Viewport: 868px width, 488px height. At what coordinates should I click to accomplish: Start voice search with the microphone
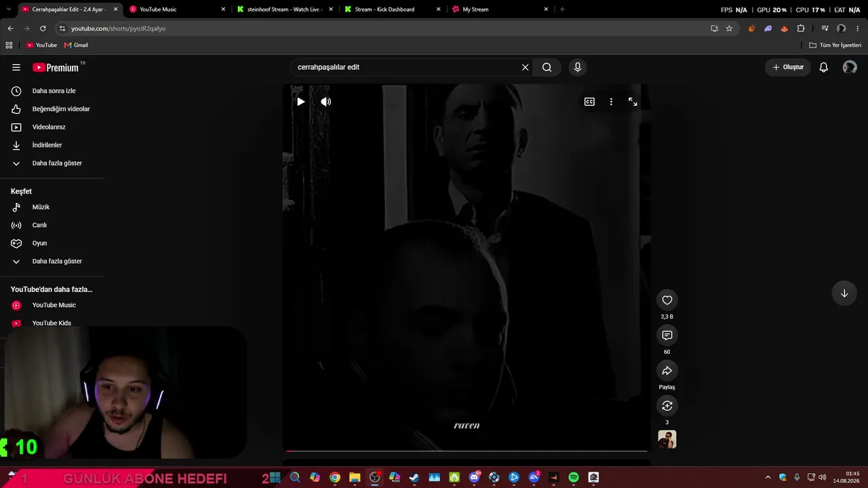click(578, 67)
